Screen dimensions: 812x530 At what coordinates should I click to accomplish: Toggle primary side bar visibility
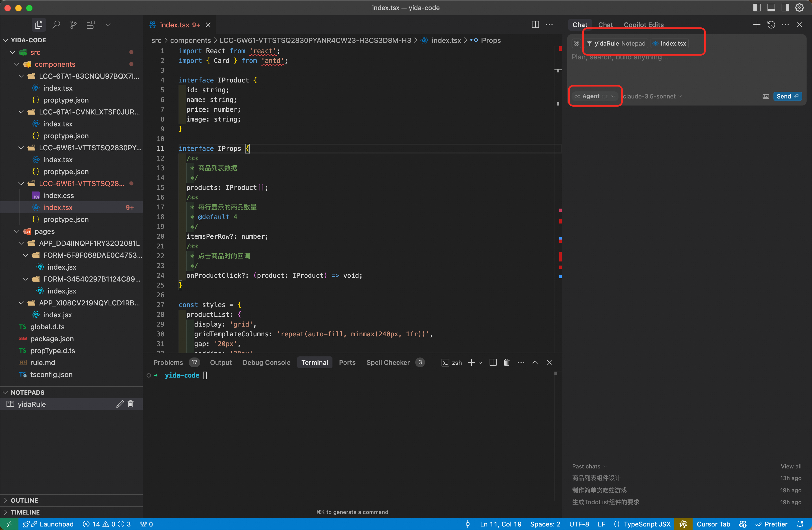point(757,8)
